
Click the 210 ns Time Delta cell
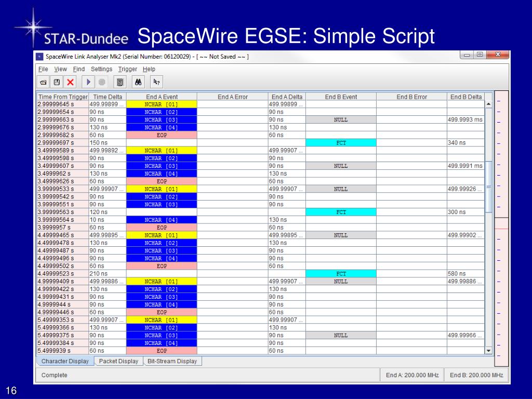[108, 274]
